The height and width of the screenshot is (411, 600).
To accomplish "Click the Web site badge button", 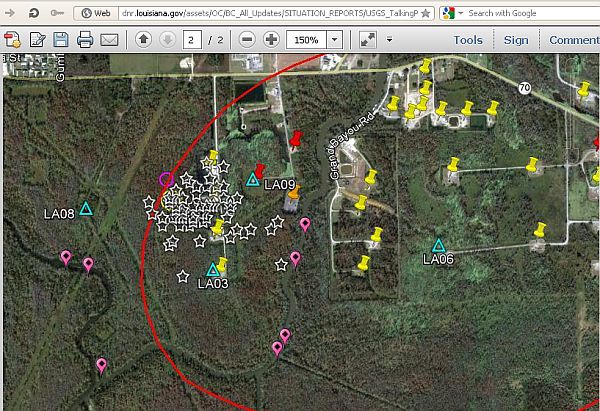I will click(x=94, y=13).
